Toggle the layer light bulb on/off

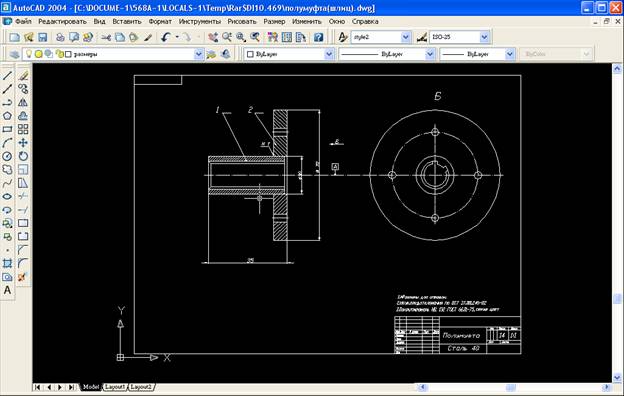[x=29, y=54]
